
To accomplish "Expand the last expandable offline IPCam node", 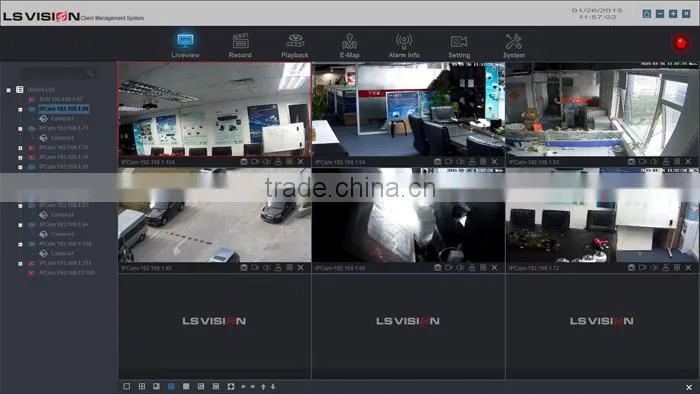I will click(20, 263).
